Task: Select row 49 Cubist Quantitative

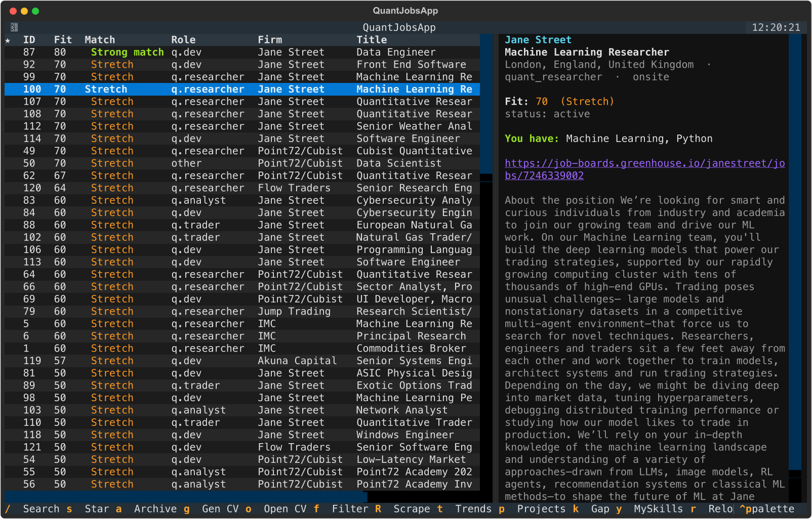Action: [x=242, y=151]
